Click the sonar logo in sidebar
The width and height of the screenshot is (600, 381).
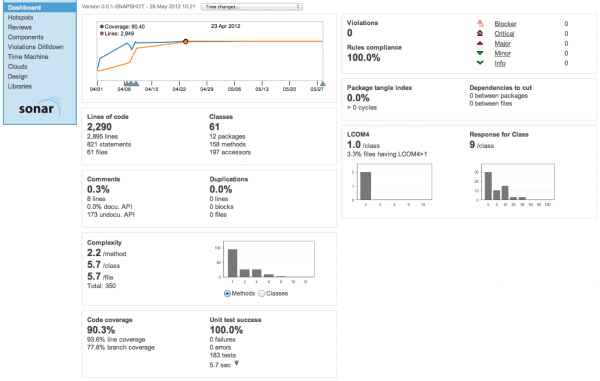pyautogui.click(x=39, y=107)
